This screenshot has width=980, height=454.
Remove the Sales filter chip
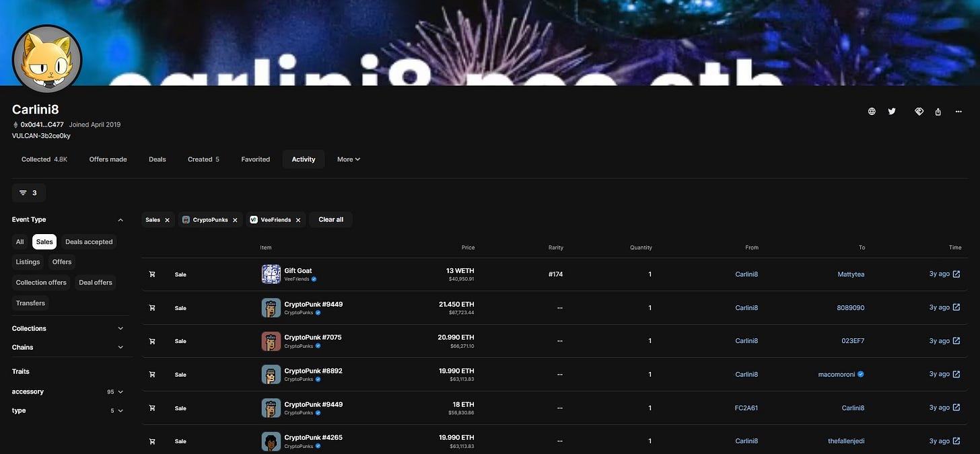click(167, 220)
